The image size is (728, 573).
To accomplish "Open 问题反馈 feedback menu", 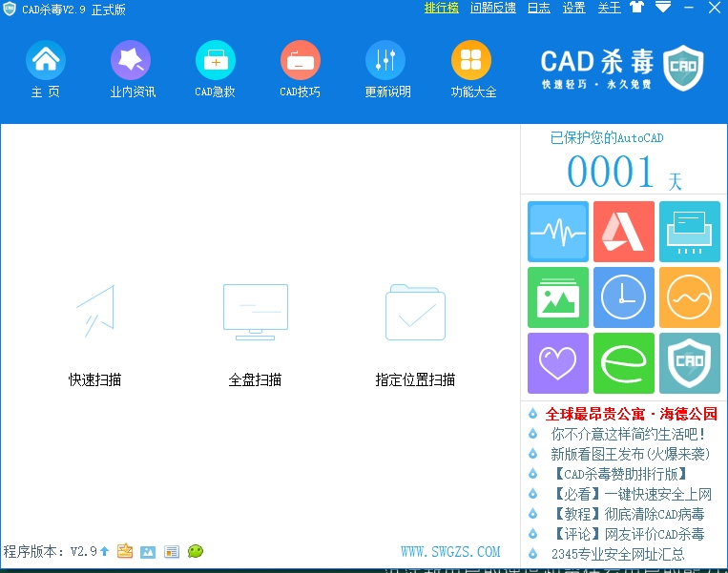I will pos(493,8).
